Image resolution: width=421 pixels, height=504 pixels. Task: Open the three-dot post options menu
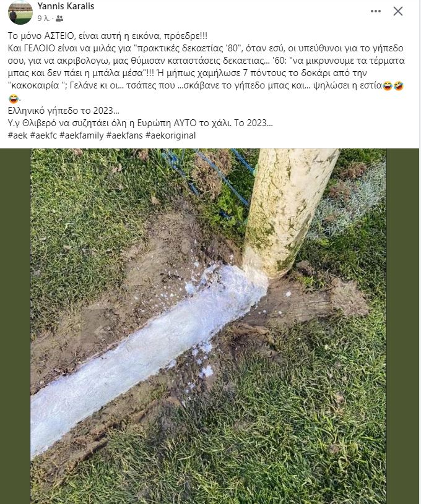376,11
